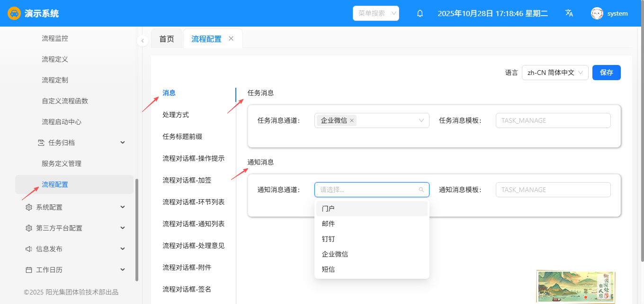Click the system user avatar
Viewport: 644px width, 304px height.
coord(597,13)
